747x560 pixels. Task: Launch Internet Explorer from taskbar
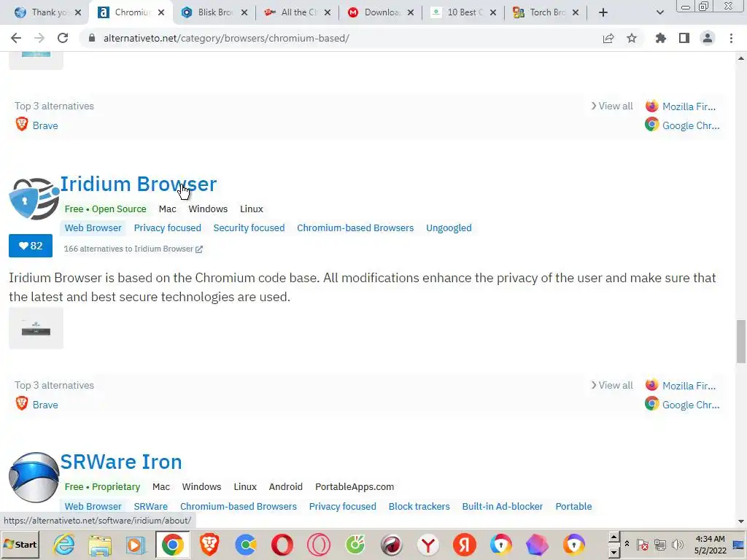(x=64, y=544)
